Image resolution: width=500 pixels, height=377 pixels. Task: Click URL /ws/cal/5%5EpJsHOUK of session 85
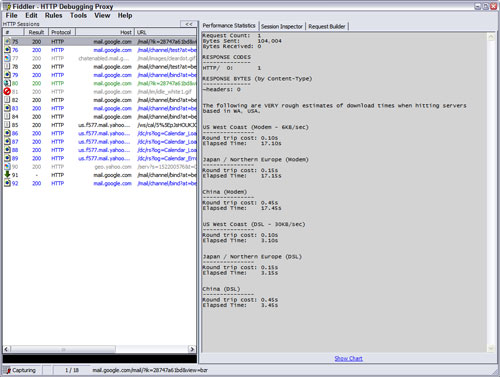[167, 125]
